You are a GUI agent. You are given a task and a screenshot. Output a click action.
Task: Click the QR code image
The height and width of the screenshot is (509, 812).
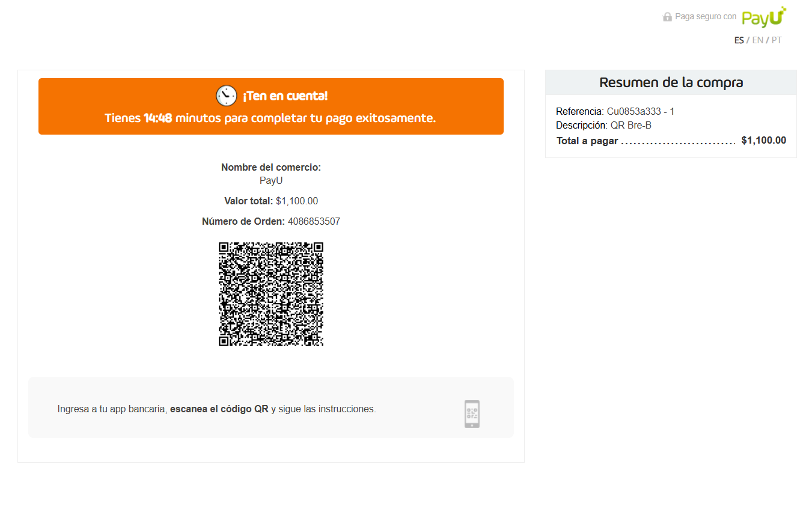tap(271, 294)
